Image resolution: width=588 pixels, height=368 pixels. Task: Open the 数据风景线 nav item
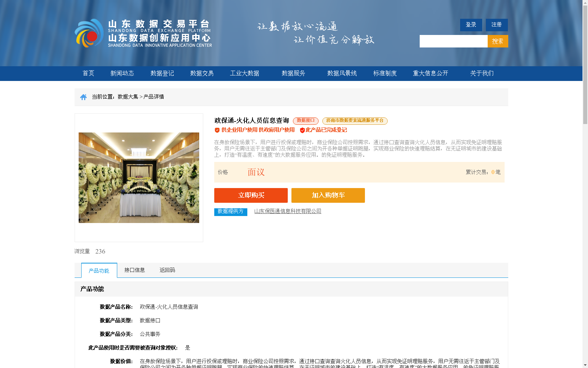[x=342, y=73]
